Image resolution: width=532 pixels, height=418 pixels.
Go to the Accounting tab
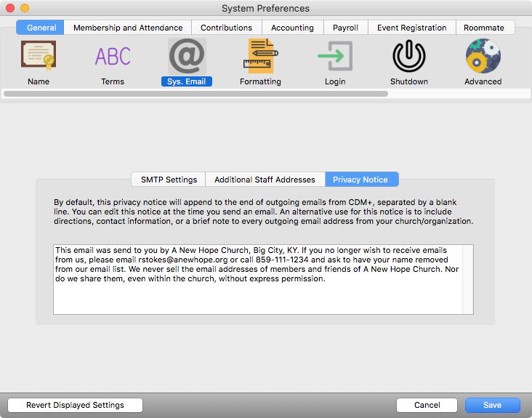pos(292,28)
